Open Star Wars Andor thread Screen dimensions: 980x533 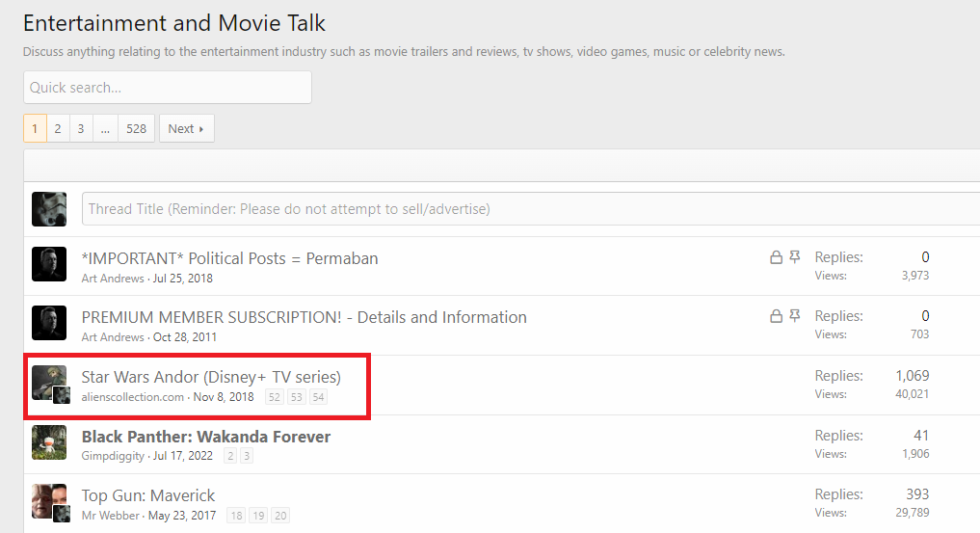pyautogui.click(x=211, y=378)
